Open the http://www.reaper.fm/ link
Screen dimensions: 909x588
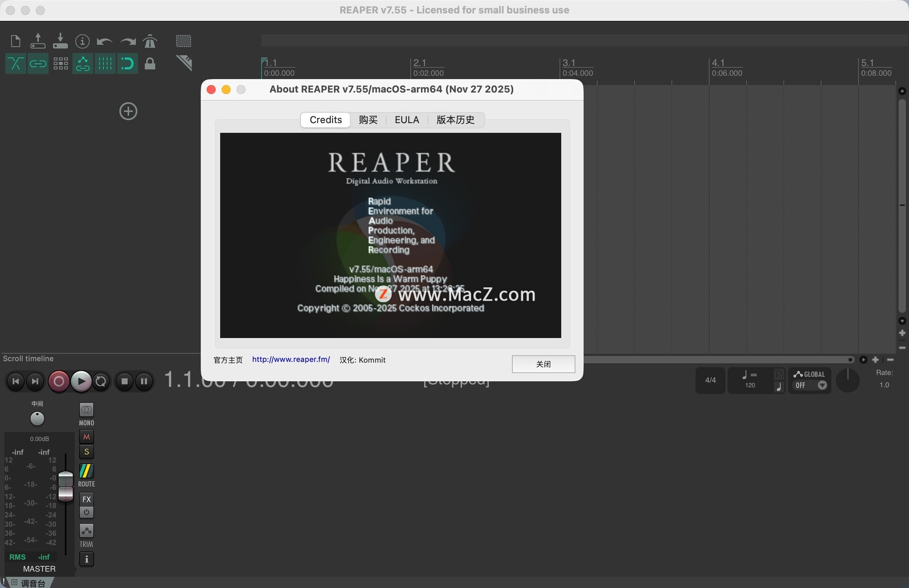pyautogui.click(x=291, y=359)
